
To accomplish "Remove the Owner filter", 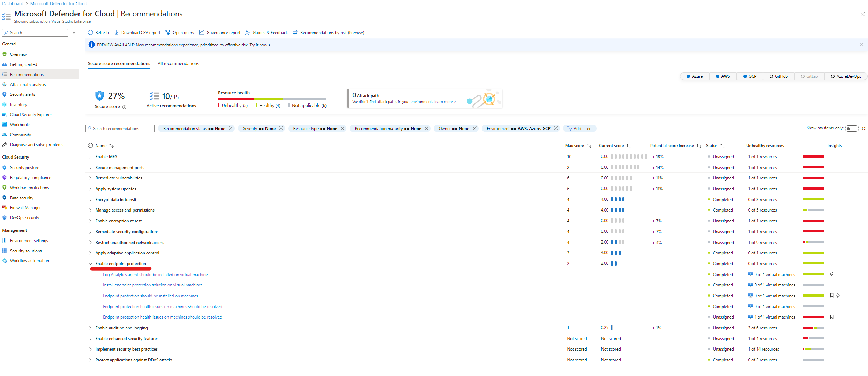I will click(474, 129).
